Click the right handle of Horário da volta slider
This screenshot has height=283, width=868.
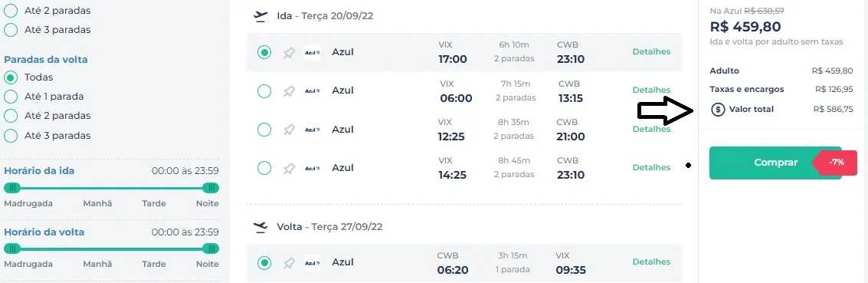point(211,248)
